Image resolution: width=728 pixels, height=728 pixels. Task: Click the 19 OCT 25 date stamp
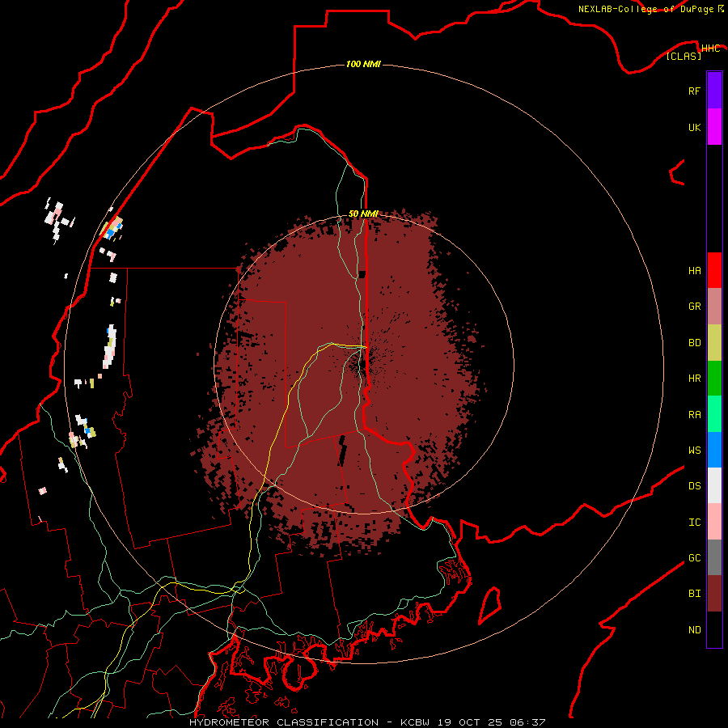(x=469, y=722)
